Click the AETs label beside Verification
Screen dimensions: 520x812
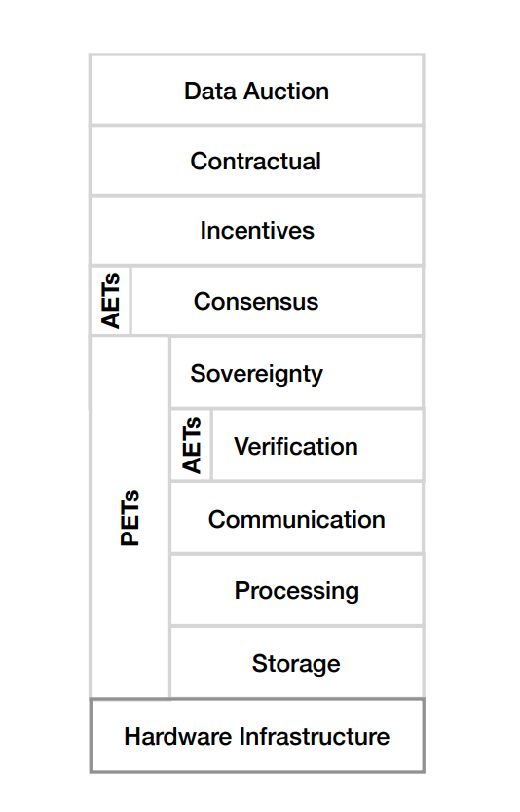pyautogui.click(x=191, y=445)
